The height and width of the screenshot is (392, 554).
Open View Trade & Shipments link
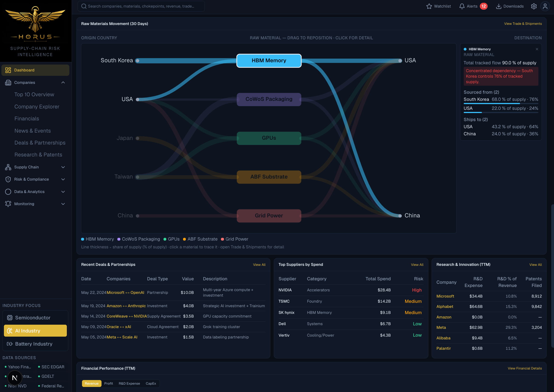point(523,24)
